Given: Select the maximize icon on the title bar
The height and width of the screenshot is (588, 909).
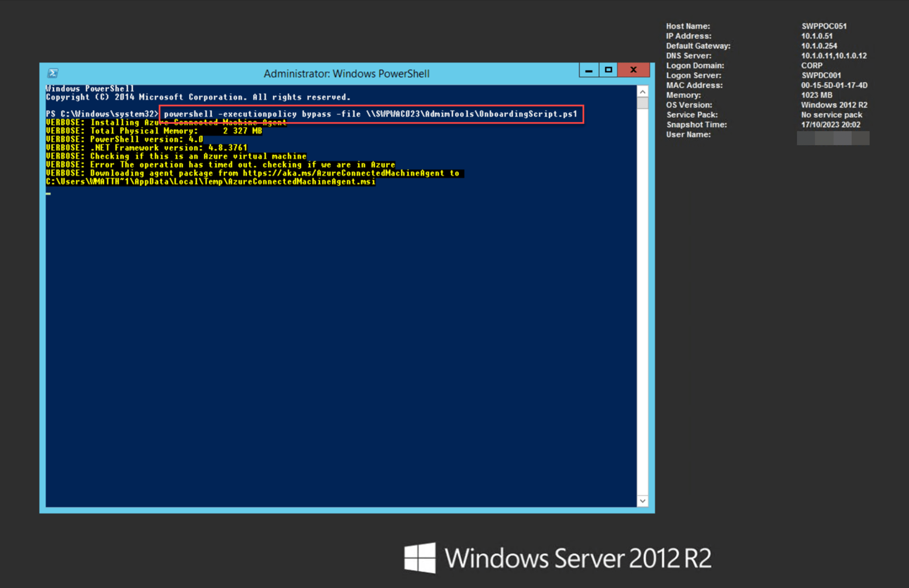Looking at the screenshot, I should point(607,70).
